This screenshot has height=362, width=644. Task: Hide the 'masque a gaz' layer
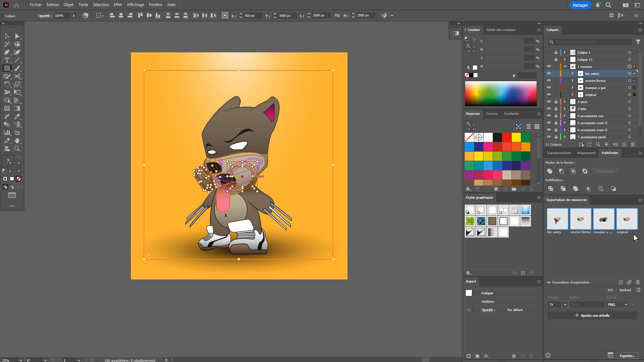coord(549,88)
